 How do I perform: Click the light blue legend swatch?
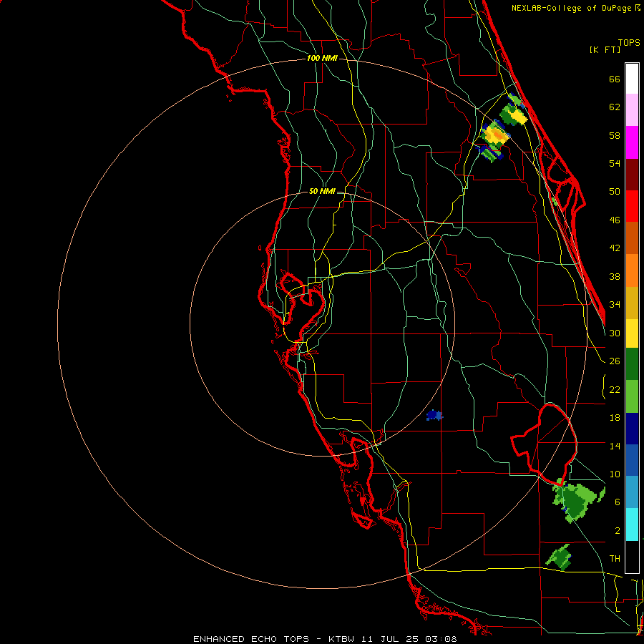[632, 492]
